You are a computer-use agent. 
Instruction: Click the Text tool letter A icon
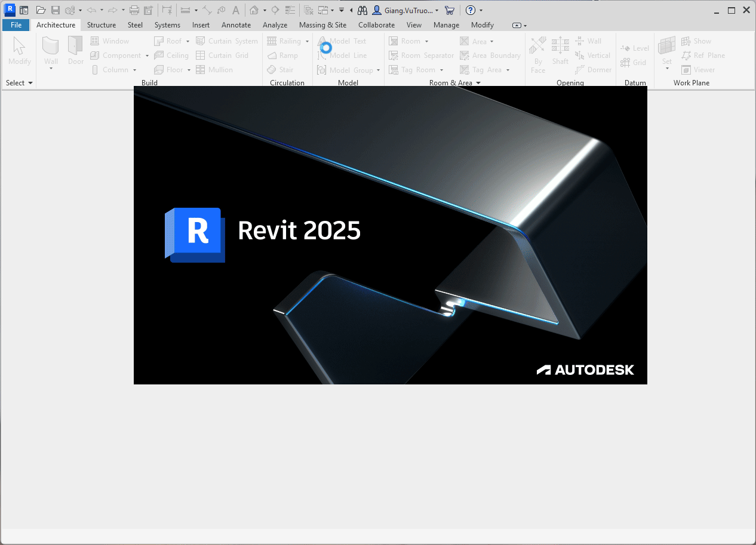[236, 10]
